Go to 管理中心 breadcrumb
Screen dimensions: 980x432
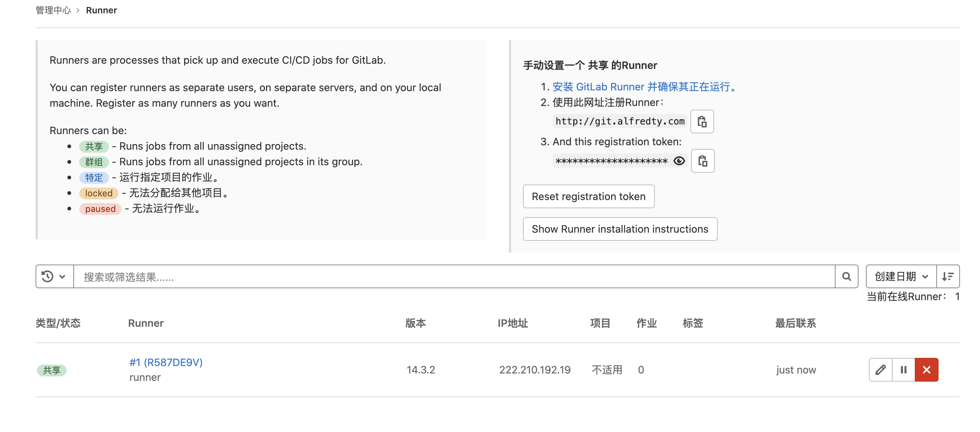(x=53, y=10)
